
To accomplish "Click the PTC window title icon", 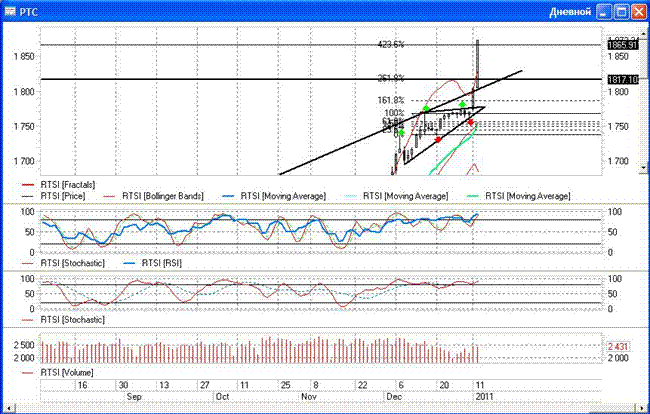I will pos(10,11).
